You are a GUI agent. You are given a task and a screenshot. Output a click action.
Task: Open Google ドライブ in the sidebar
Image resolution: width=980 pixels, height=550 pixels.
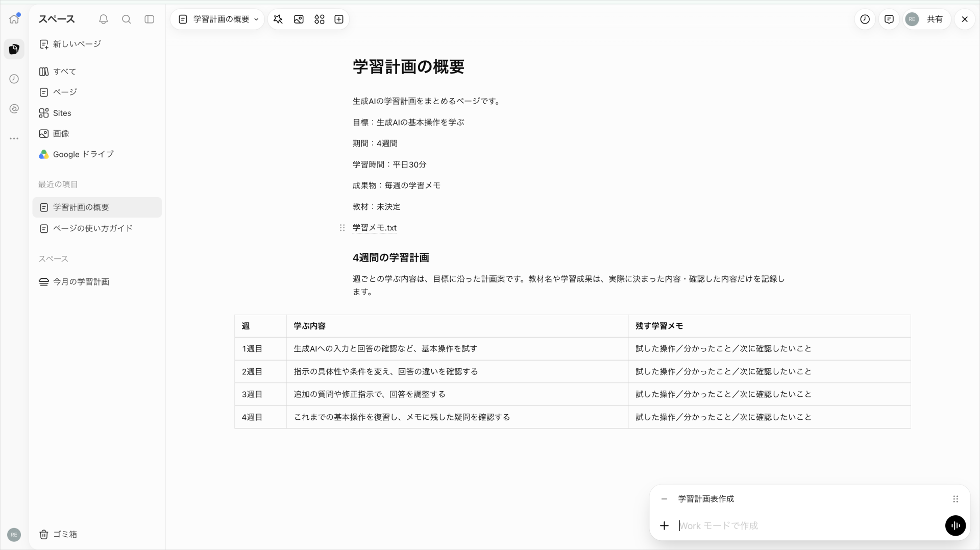[x=97, y=154]
